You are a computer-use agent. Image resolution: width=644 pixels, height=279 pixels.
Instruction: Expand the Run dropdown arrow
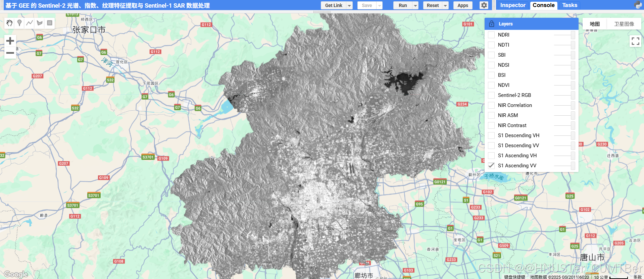tap(415, 5)
